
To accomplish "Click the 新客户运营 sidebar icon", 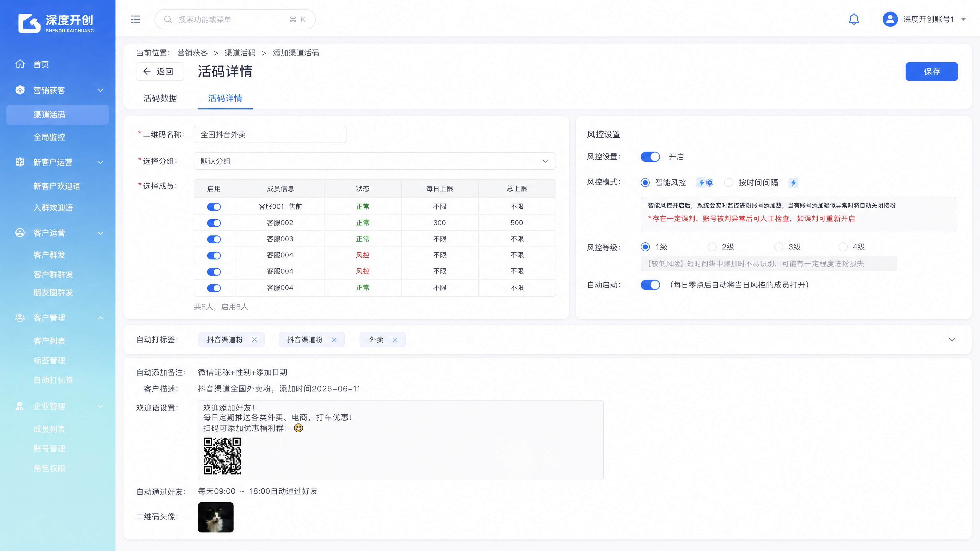I will [20, 162].
